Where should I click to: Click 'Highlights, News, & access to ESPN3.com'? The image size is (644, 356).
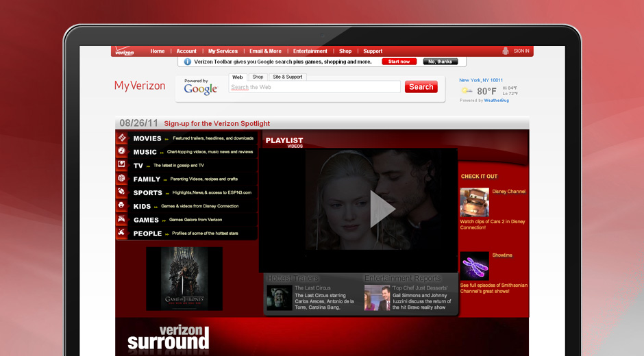pyautogui.click(x=212, y=192)
